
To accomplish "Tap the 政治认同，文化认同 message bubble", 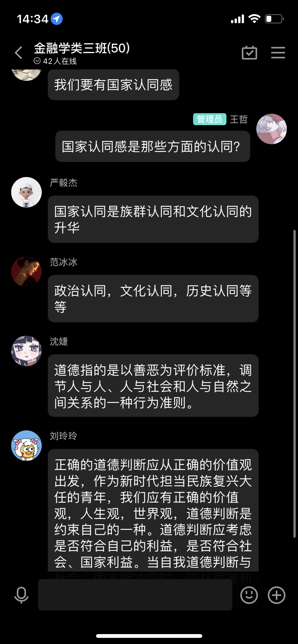I will [153, 299].
